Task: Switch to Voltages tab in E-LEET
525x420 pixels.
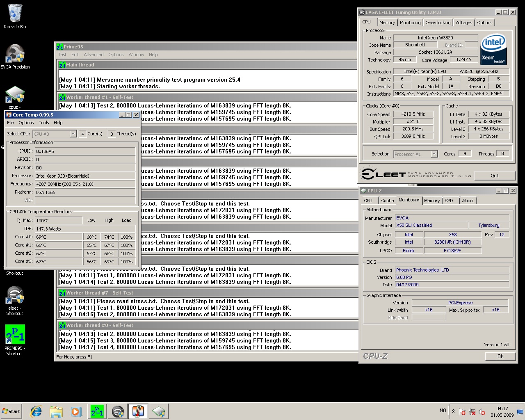Action: click(x=463, y=23)
